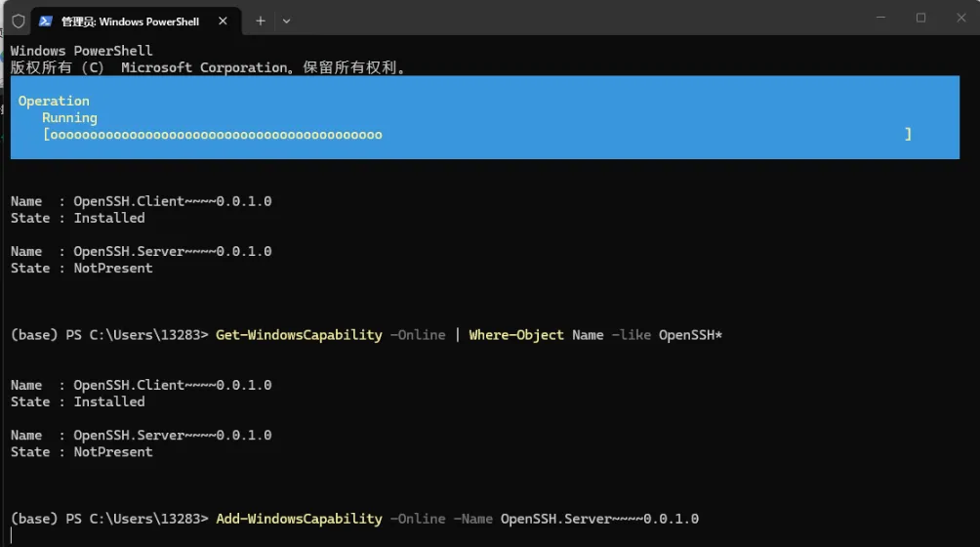Image resolution: width=980 pixels, height=547 pixels.
Task: Click the 'OpenSSH.Server~~~~0.0.1.0' argument of Add-WindowsCapability
Action: (600, 519)
